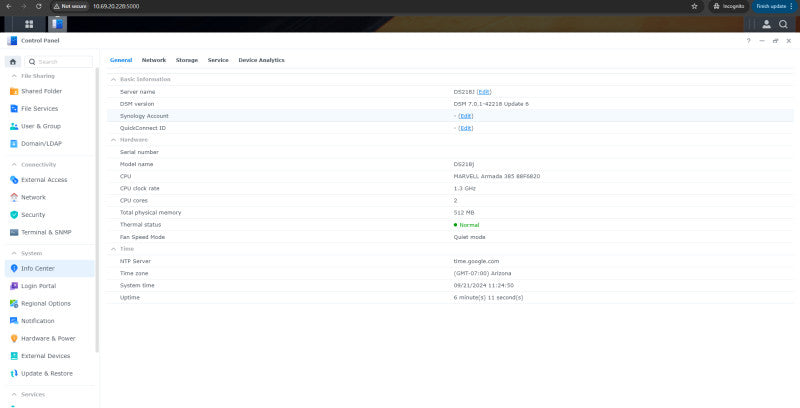Collapse the Services sidebar section
Image resolution: width=800 pixels, height=408 pixels.
14,395
